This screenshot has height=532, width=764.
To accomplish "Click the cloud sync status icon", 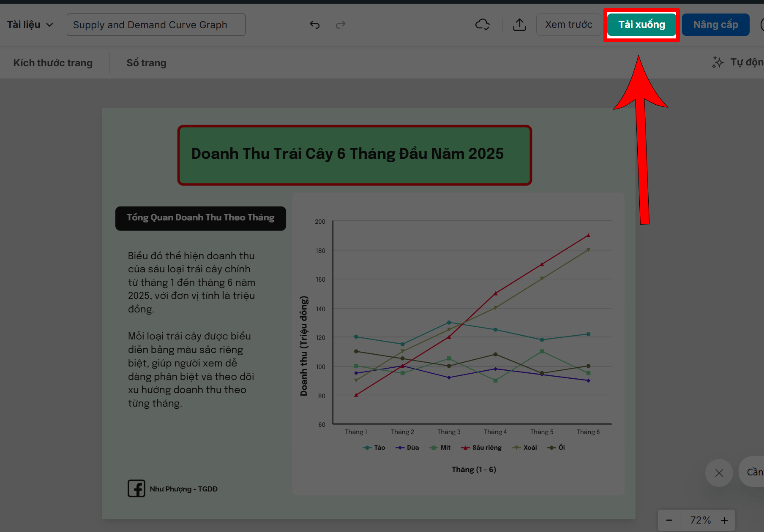I will pos(482,25).
